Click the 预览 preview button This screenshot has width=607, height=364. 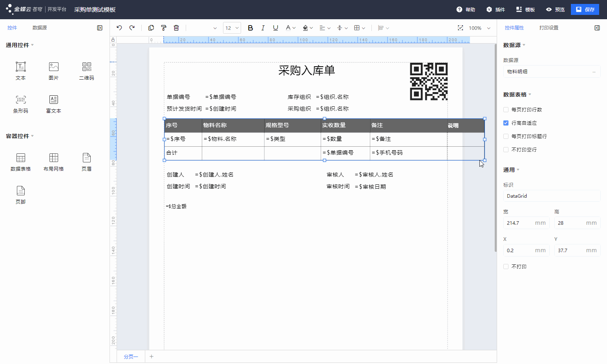[x=555, y=9]
